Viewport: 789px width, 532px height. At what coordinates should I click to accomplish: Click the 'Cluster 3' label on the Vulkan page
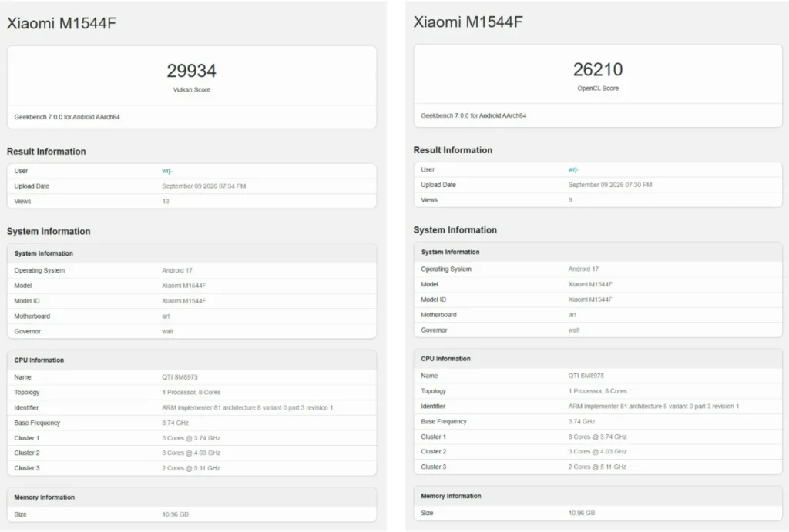click(x=27, y=468)
